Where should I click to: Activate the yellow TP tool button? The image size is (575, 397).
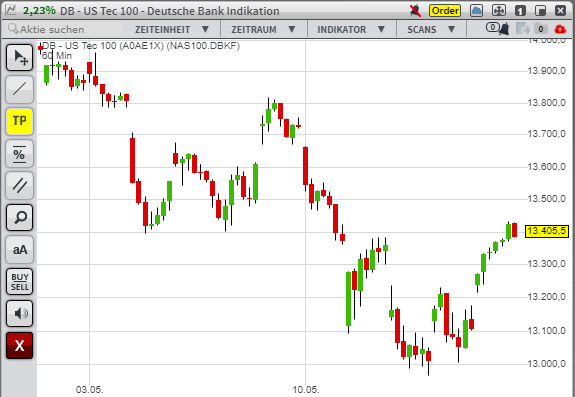19,121
